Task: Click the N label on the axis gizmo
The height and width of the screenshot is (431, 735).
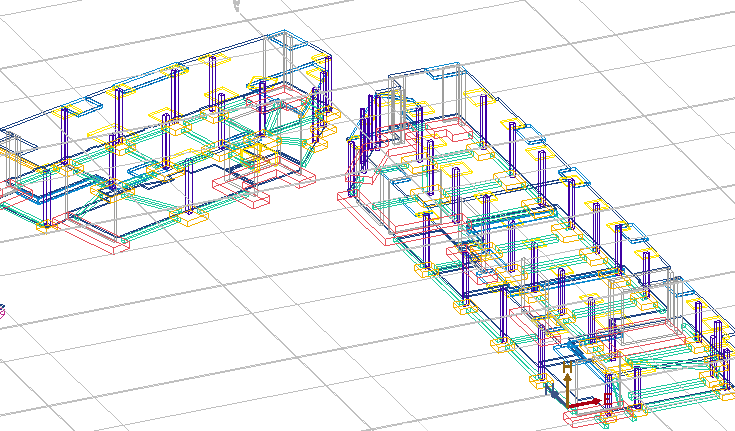Action: pyautogui.click(x=548, y=387)
